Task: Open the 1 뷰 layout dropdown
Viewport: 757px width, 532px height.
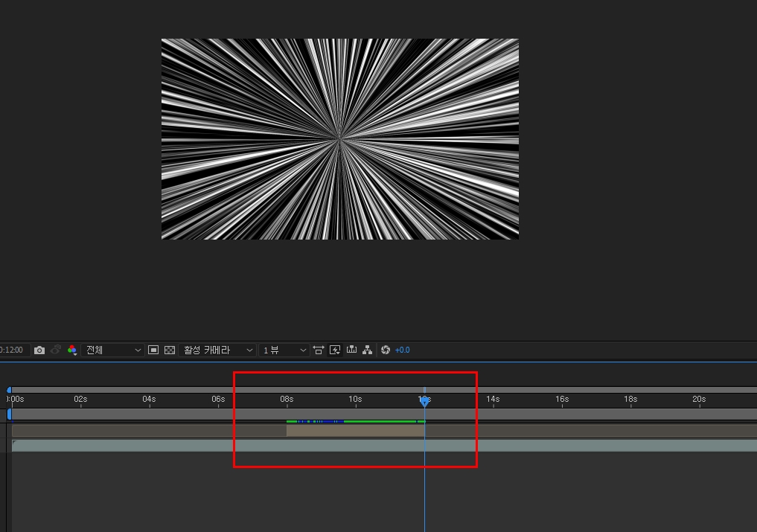Action: pyautogui.click(x=284, y=350)
